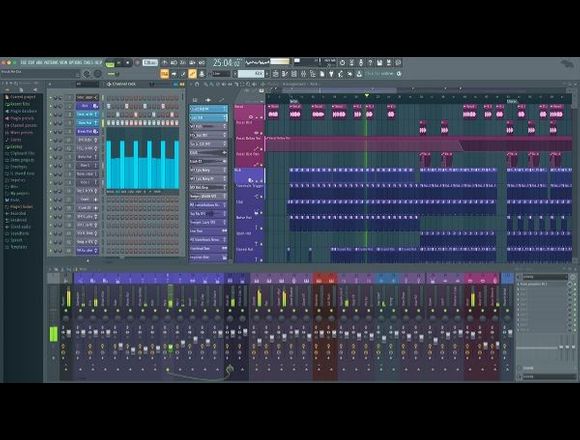
Task: Click the view playlist shortcut icon
Action: (x=276, y=74)
